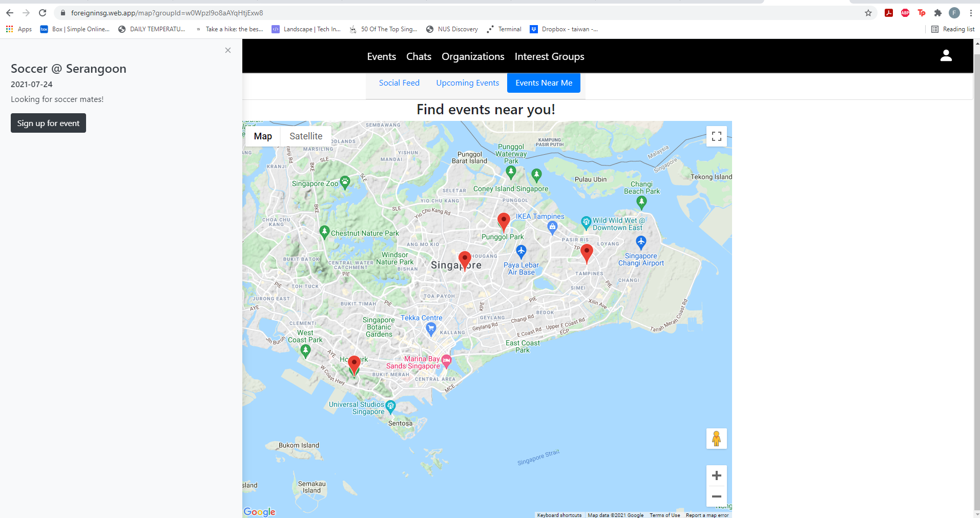
Task: Switch to the Upcoming Events tab
Action: (x=468, y=83)
